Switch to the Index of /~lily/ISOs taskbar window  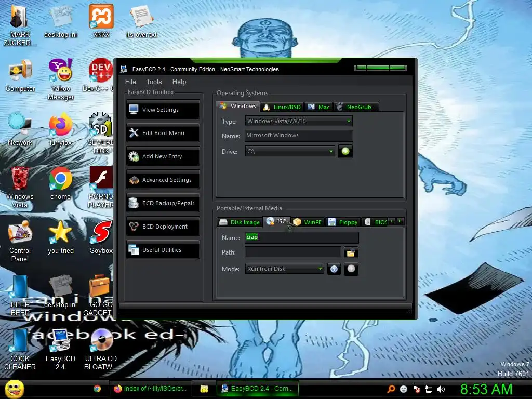tap(151, 389)
